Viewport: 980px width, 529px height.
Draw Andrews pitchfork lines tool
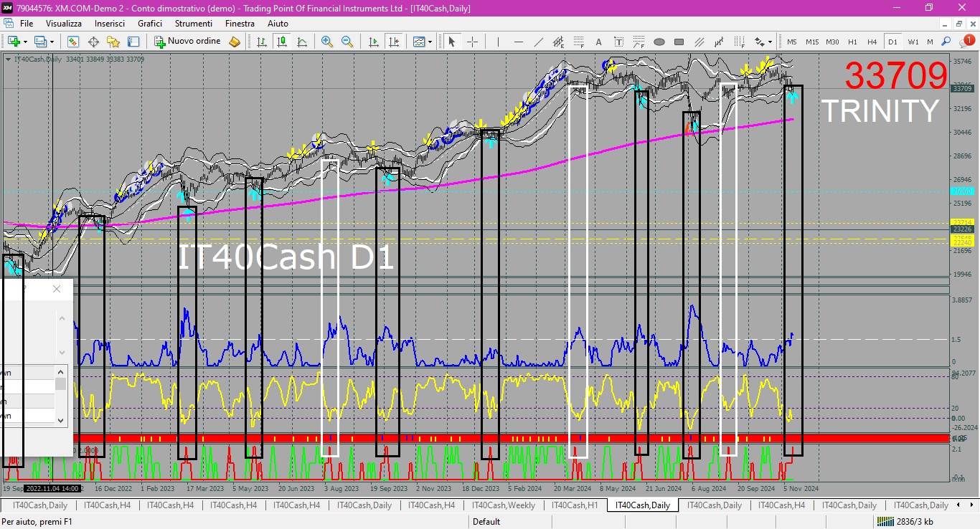(699, 42)
